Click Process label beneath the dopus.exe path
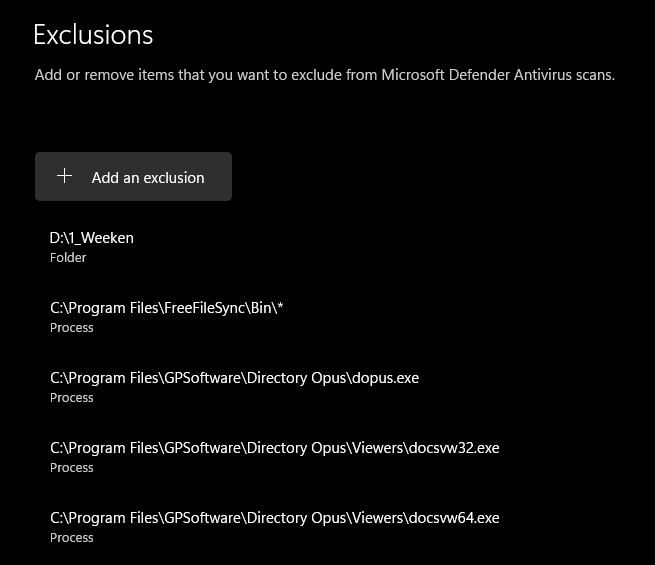The height and width of the screenshot is (565, 655). [x=71, y=398]
